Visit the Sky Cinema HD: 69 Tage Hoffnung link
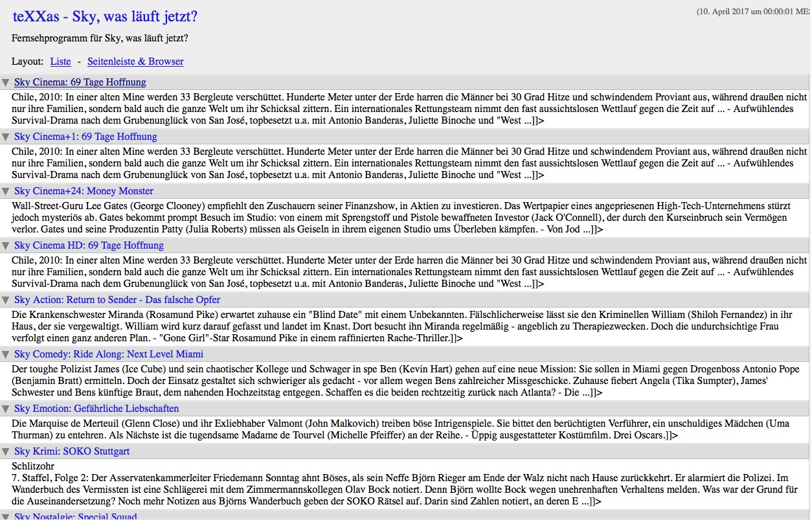Viewport: 812px width, 520px height. point(89,245)
